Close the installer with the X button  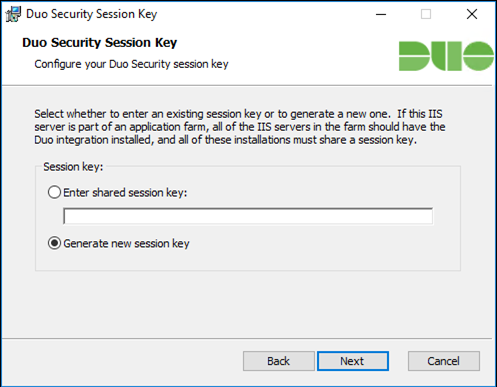pos(472,14)
